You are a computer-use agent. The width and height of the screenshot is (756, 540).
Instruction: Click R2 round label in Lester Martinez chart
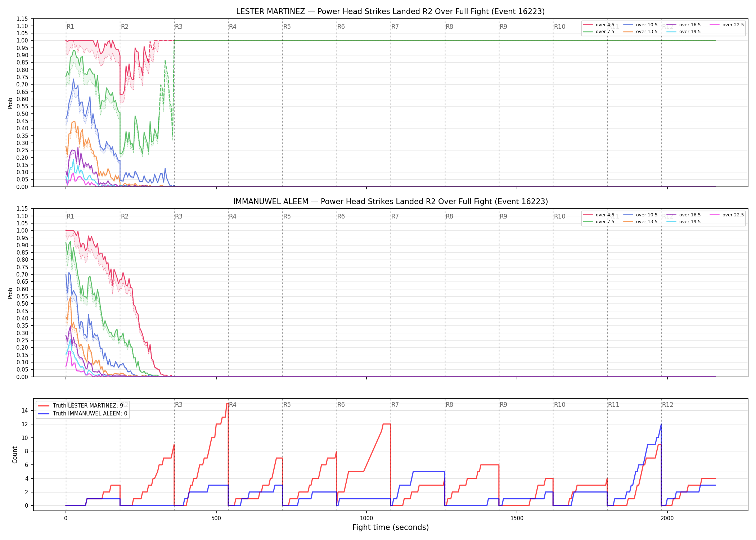coord(125,27)
